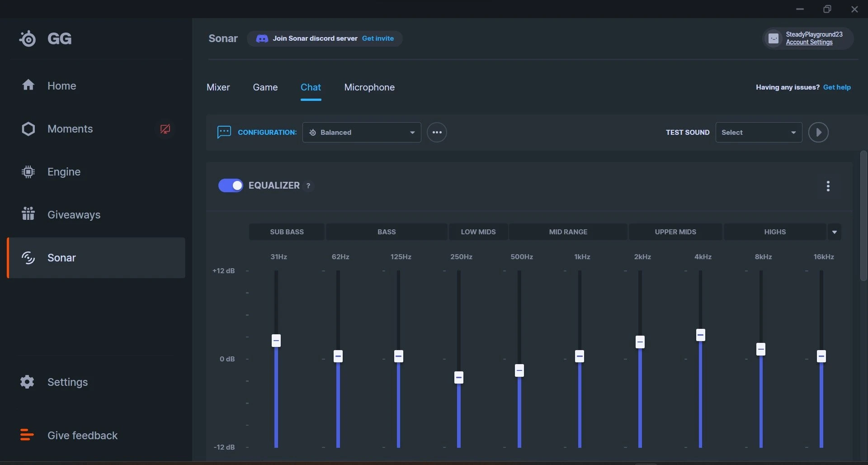
Task: Click the 250Hz slider handle
Action: [459, 377]
